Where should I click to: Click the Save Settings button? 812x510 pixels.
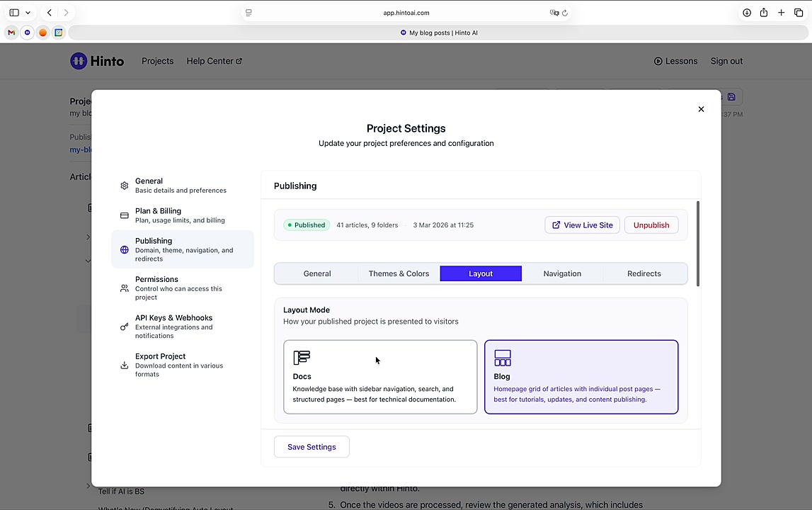click(x=311, y=447)
